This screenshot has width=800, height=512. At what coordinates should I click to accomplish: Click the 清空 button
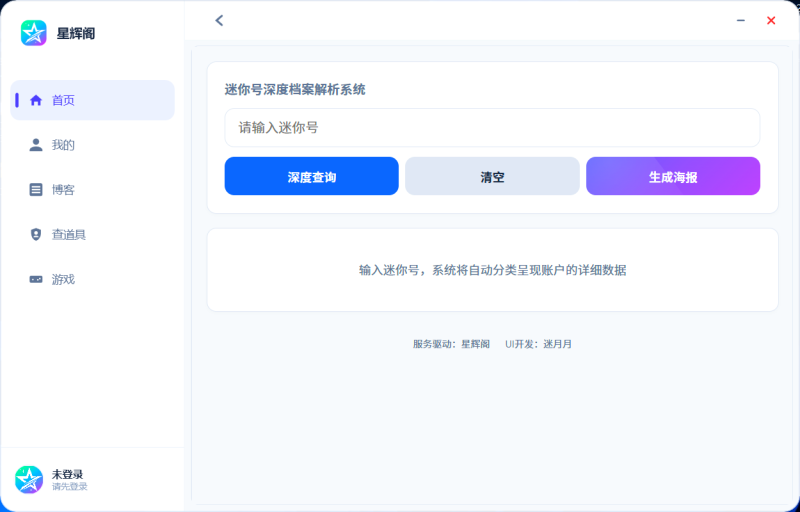point(492,176)
